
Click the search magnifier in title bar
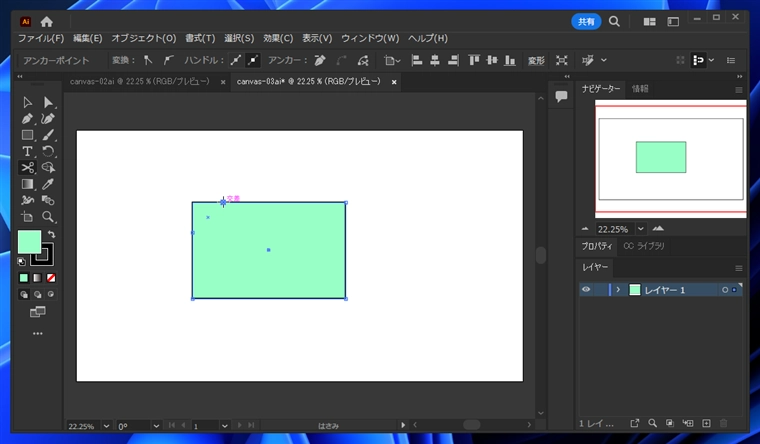pyautogui.click(x=614, y=21)
